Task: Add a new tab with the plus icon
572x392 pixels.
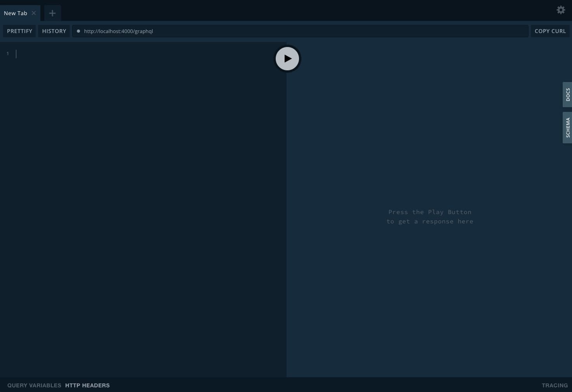Action: coord(52,13)
